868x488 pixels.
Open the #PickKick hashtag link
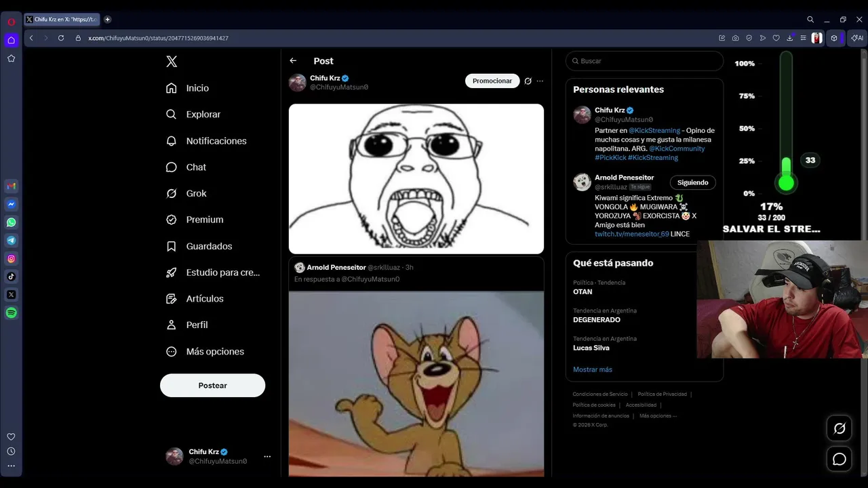(x=610, y=157)
